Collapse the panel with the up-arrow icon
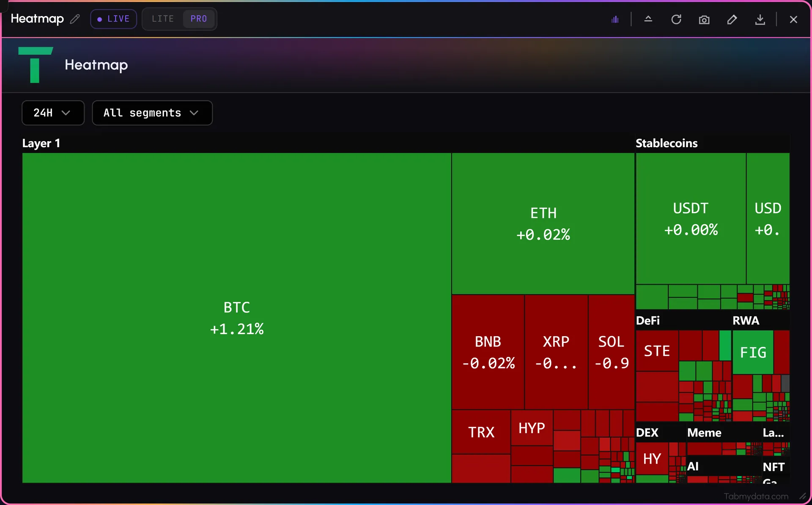 (x=648, y=19)
